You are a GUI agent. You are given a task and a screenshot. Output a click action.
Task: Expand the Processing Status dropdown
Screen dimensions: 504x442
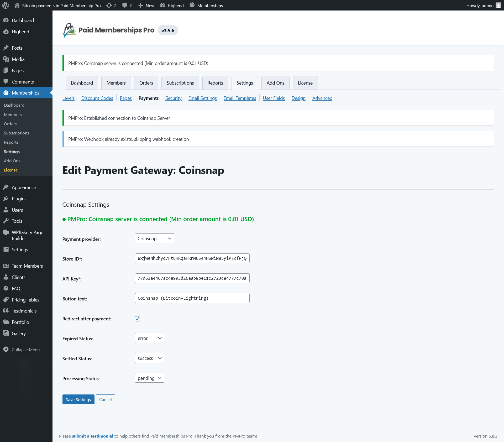pyautogui.click(x=149, y=378)
